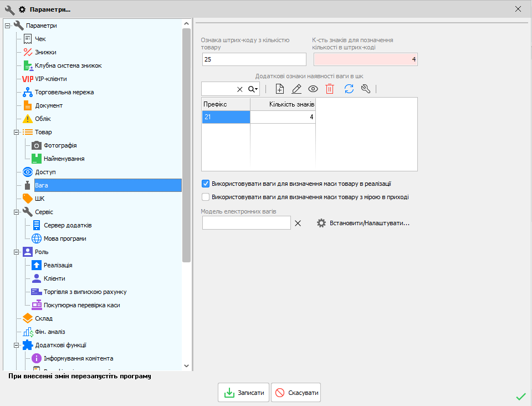Click the Записати save button
This screenshot has height=406, width=532.
point(244,393)
